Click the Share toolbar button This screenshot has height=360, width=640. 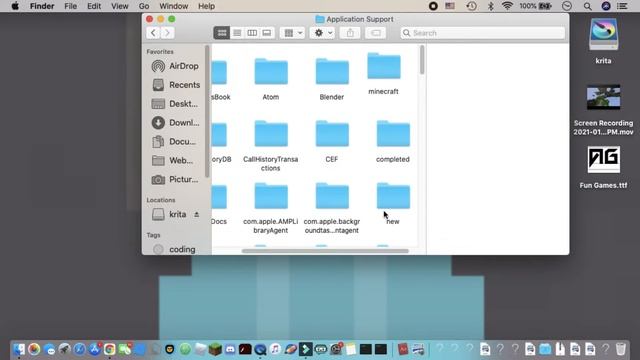pos(350,33)
